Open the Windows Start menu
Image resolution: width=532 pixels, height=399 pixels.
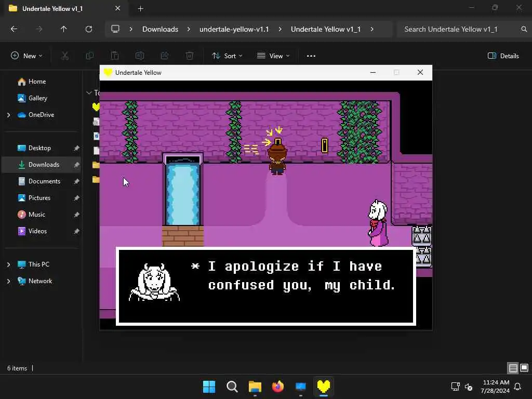pyautogui.click(x=209, y=387)
